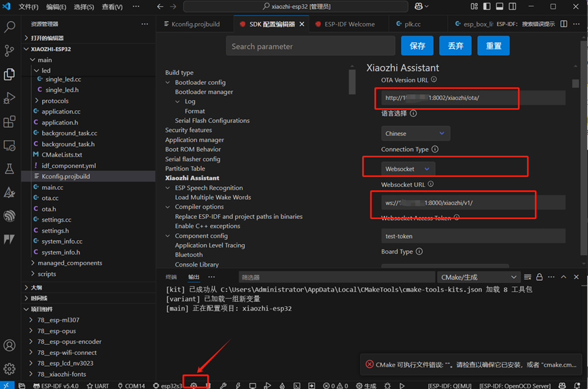588x389 pixels.
Task: Click the 保存 save button
Action: (417, 46)
